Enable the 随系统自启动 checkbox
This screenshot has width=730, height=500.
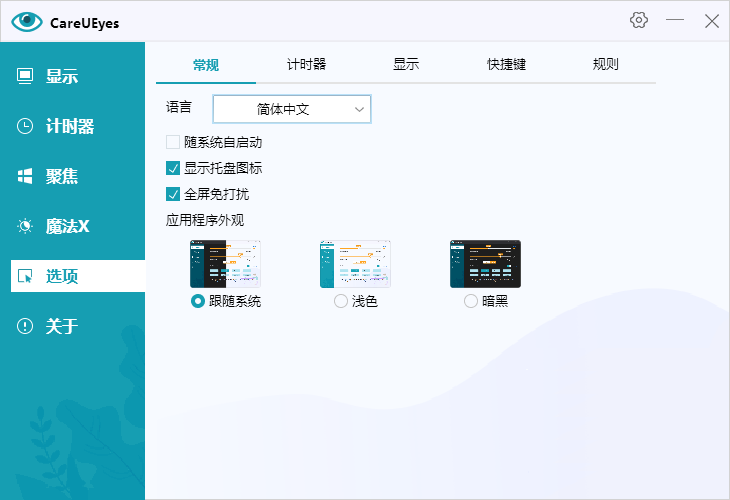tap(173, 143)
